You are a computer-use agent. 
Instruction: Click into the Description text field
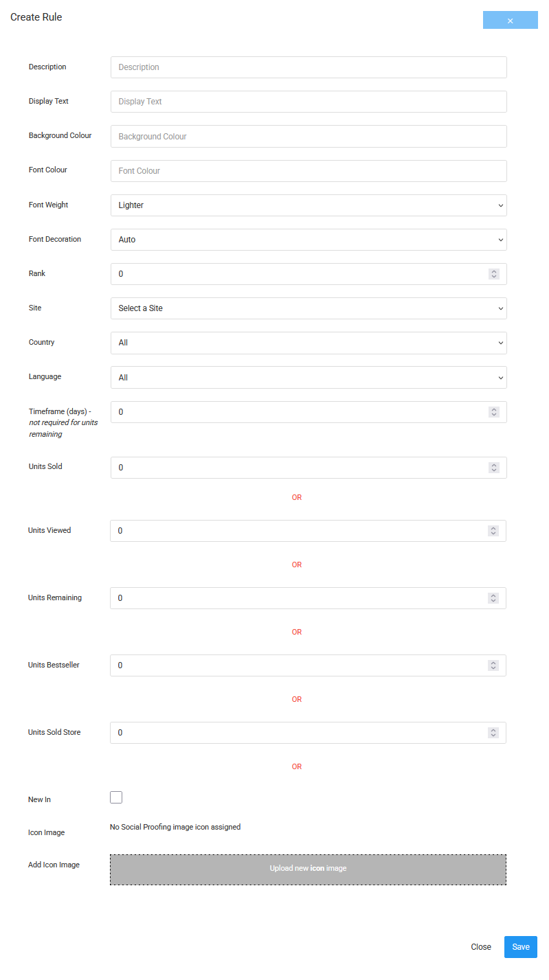click(x=308, y=67)
